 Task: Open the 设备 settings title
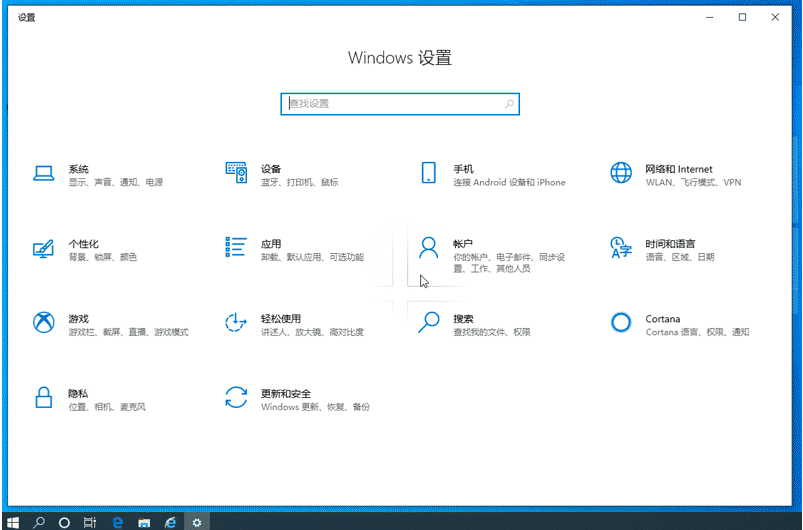tap(271, 169)
